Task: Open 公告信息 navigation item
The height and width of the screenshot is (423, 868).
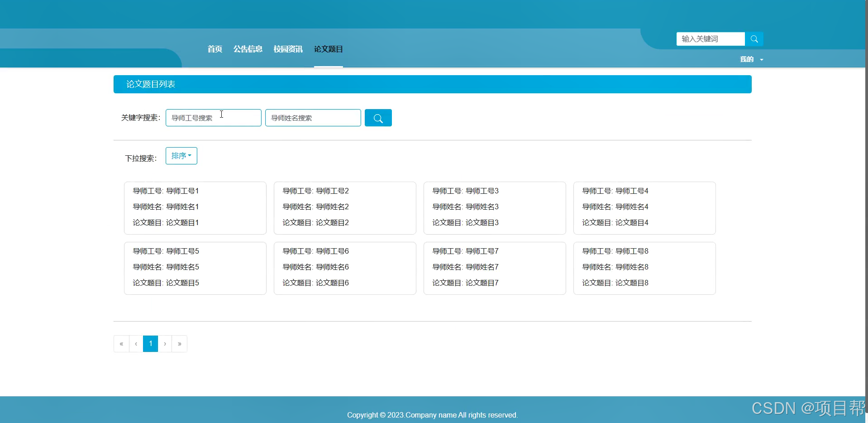Action: click(248, 49)
